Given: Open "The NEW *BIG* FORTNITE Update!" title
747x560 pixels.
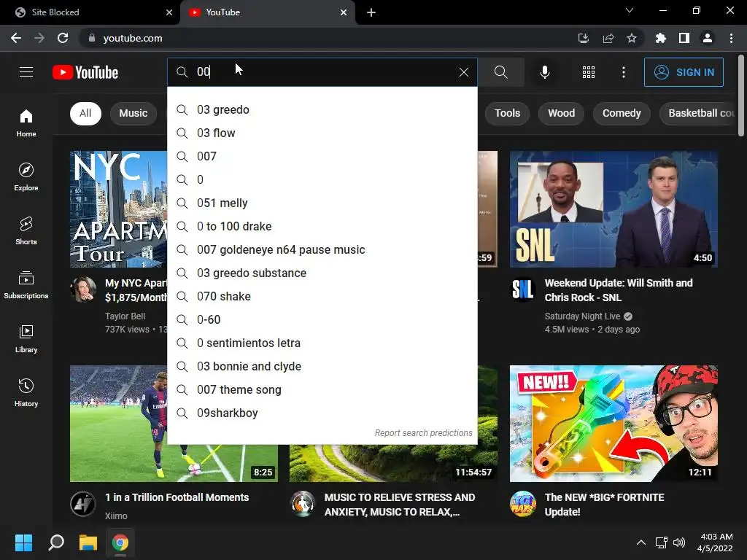Looking at the screenshot, I should click(x=604, y=505).
